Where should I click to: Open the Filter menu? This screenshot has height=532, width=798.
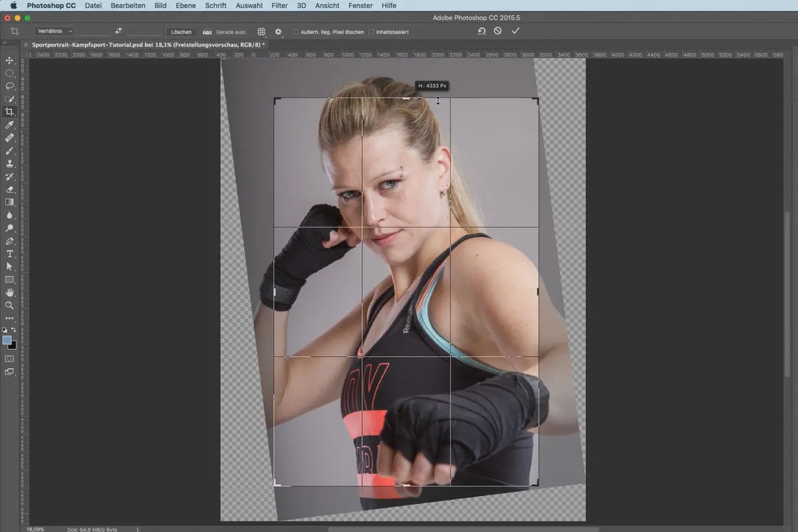coord(279,5)
